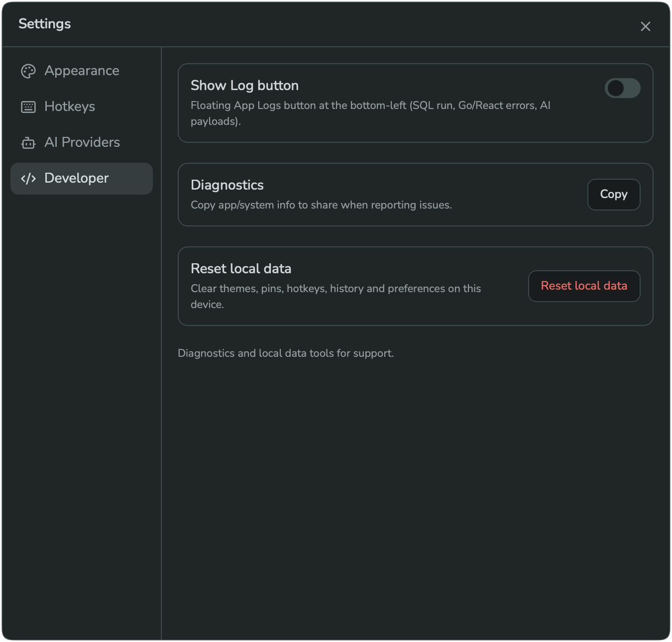Click the AI Providers robot icon
Viewport: 672px width, 642px height.
(28, 143)
